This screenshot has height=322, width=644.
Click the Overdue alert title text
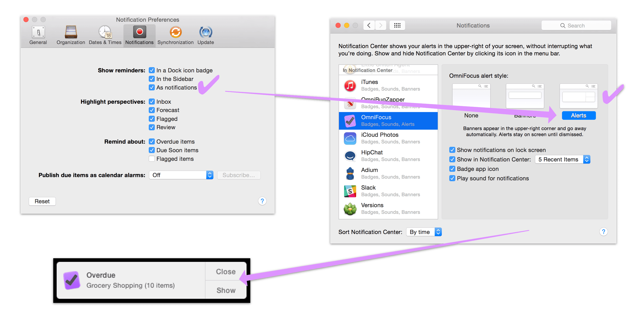click(101, 275)
